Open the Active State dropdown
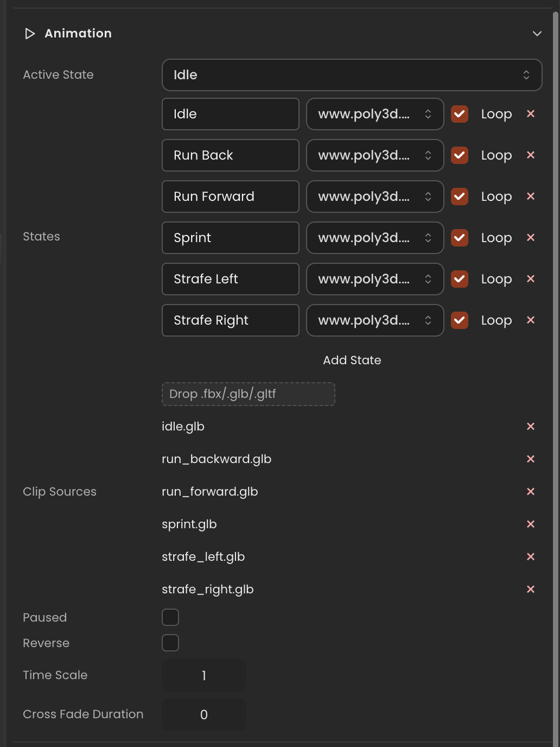This screenshot has height=747, width=560. click(x=352, y=75)
